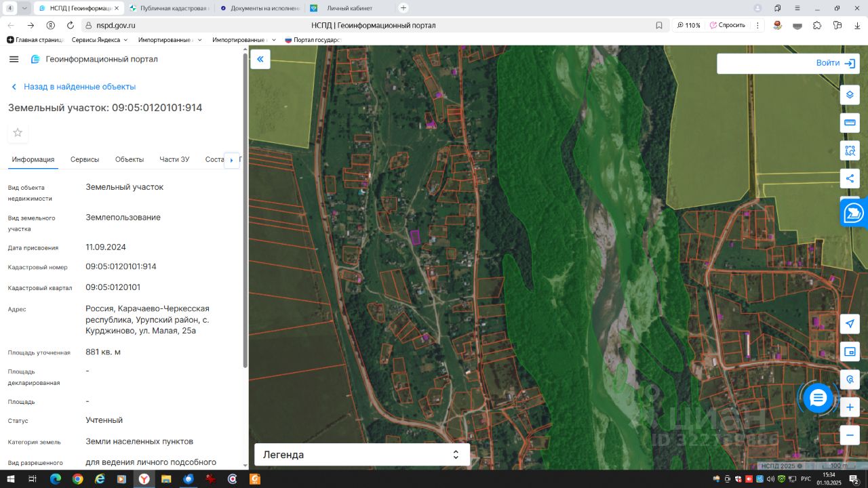Switch to Публичная кадастровая browser tab

(x=168, y=8)
